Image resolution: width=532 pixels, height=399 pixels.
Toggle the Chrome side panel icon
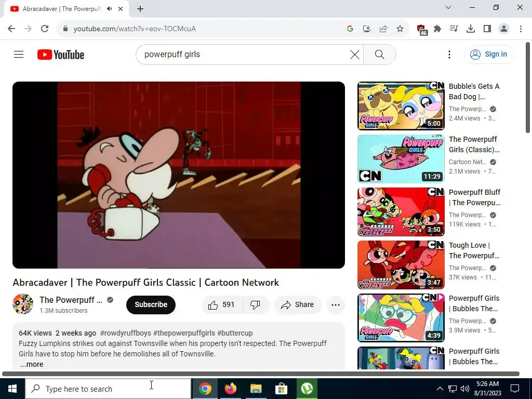[x=487, y=29]
